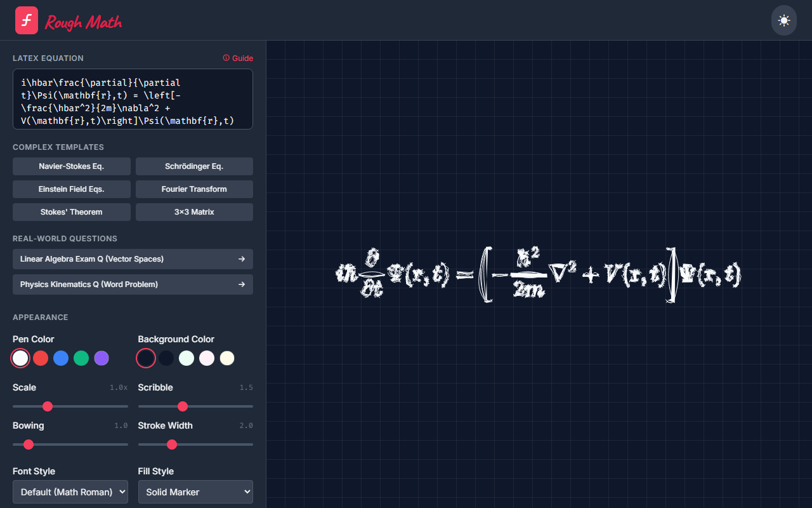This screenshot has height=508, width=812.
Task: Expand the Fill Style dropdown
Action: tap(195, 491)
